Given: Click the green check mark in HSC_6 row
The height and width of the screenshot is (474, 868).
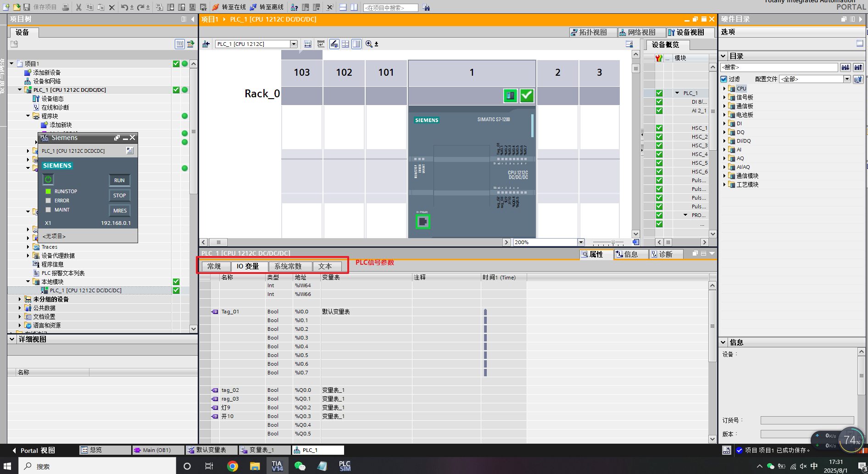Looking at the screenshot, I should coord(659,172).
